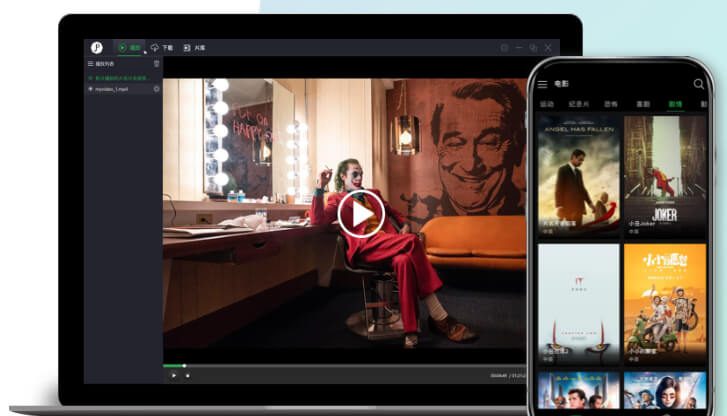Select the 运动 category tab on phone
Viewport: 727px width, 416px height.
click(547, 104)
